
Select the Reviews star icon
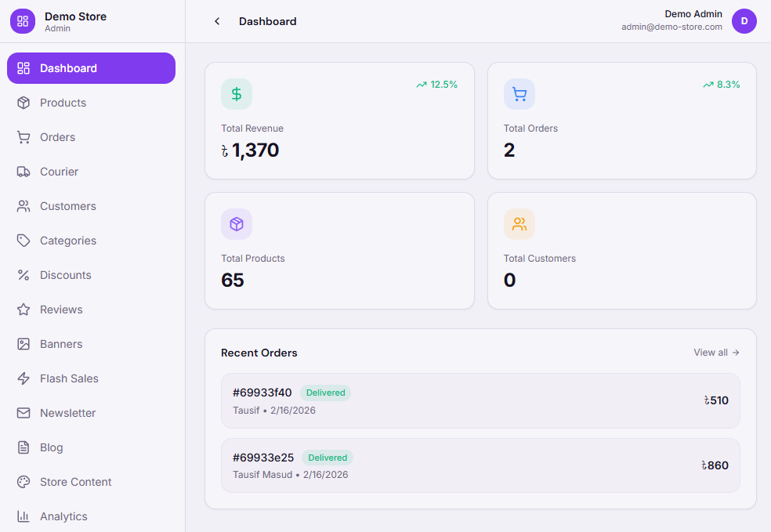24,309
